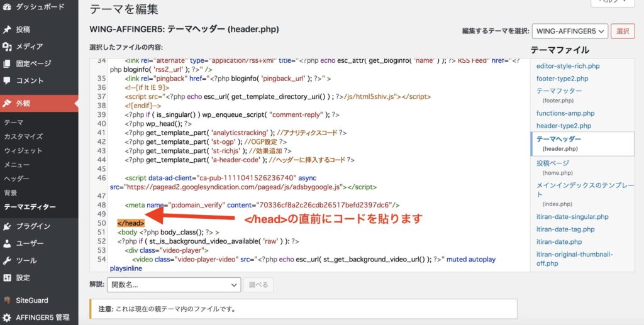
Task: Click the wp_head() line in editor
Action: point(158,123)
